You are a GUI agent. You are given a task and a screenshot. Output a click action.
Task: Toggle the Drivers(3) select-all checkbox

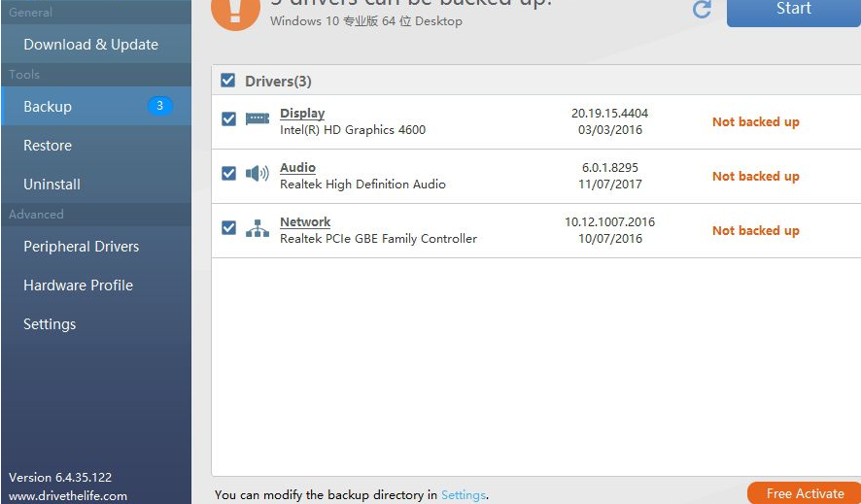click(x=228, y=81)
